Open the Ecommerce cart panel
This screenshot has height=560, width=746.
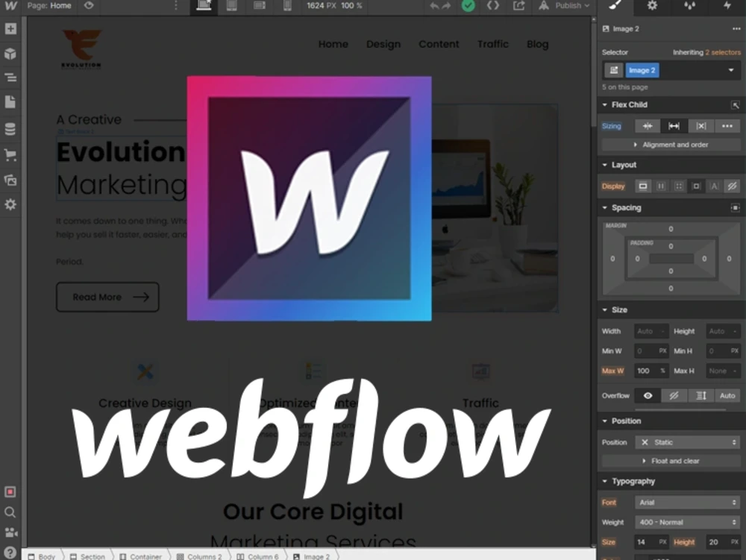point(10,154)
